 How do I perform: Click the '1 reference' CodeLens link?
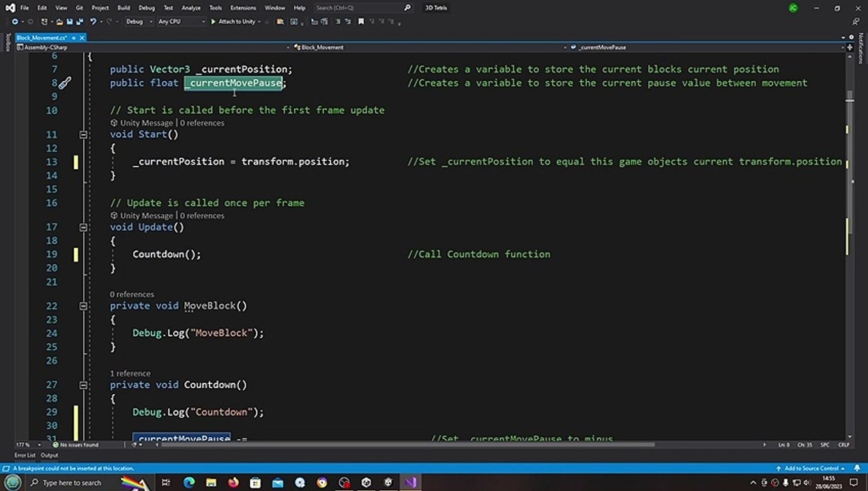coord(130,373)
